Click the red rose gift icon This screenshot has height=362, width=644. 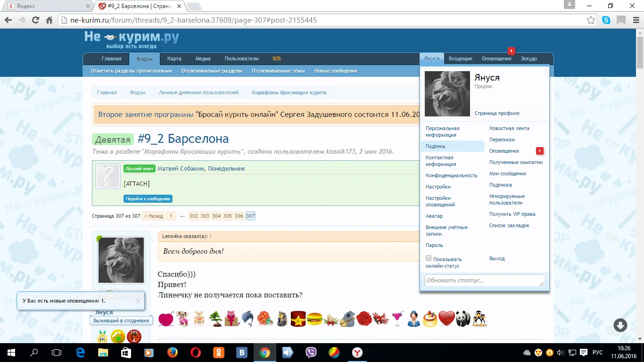(364, 319)
